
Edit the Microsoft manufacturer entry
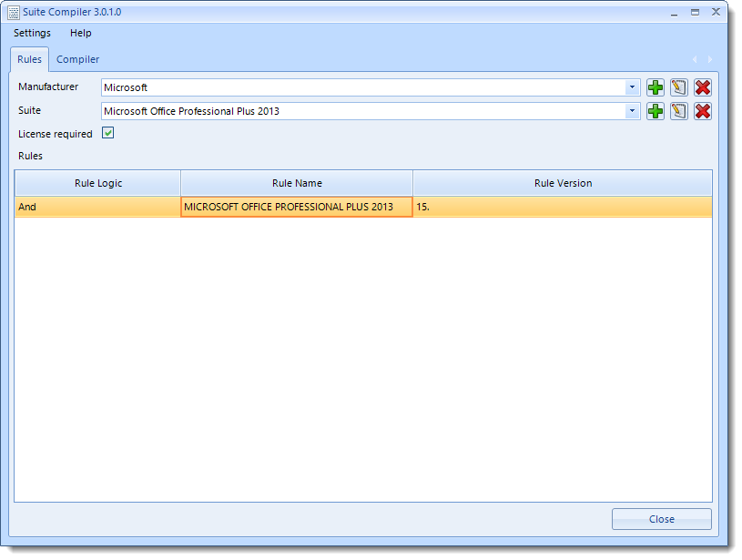tap(679, 87)
